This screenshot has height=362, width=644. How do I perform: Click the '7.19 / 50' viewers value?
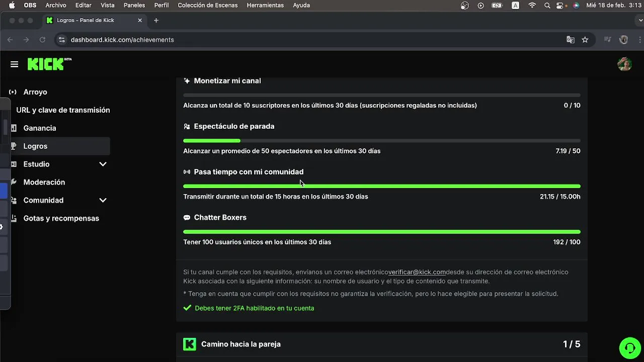click(568, 151)
